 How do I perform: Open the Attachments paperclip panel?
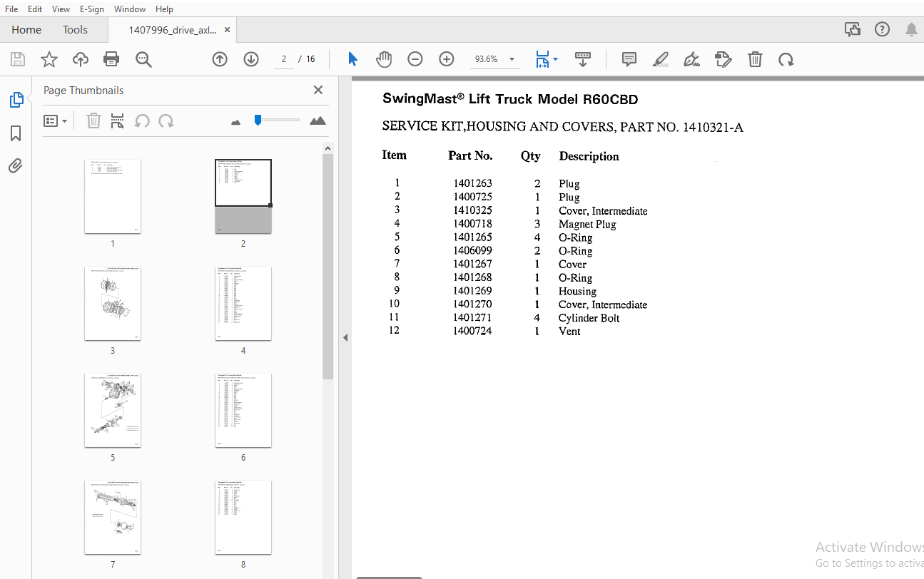tap(16, 166)
